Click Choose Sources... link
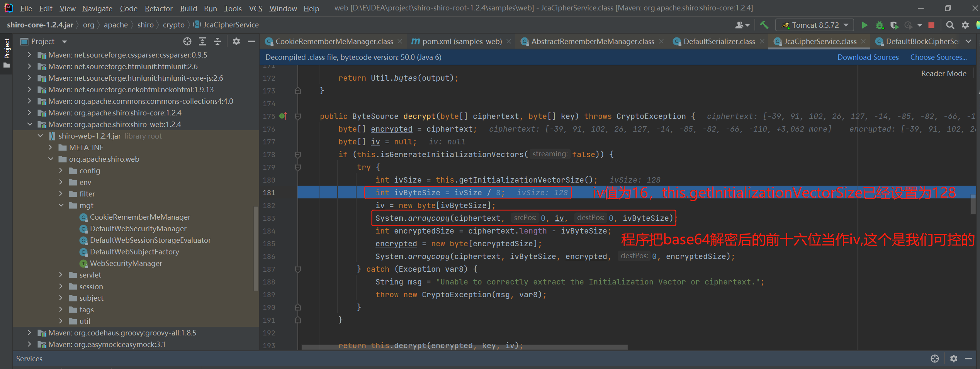Viewport: 980px width, 369px height. coord(938,57)
